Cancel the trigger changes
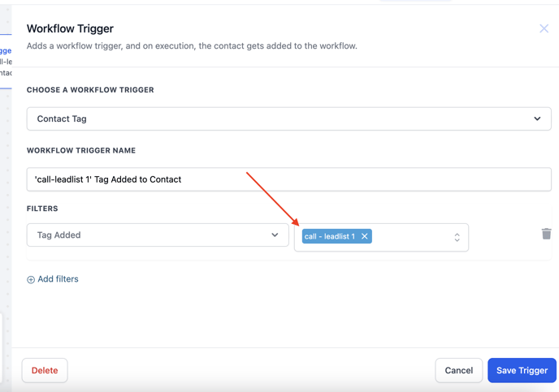The width and height of the screenshot is (559, 392). pos(458,370)
